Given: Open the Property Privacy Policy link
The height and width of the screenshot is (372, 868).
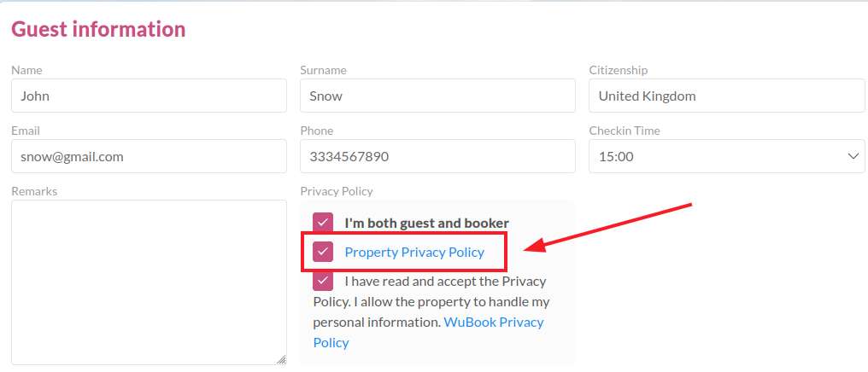Looking at the screenshot, I should tap(414, 252).
